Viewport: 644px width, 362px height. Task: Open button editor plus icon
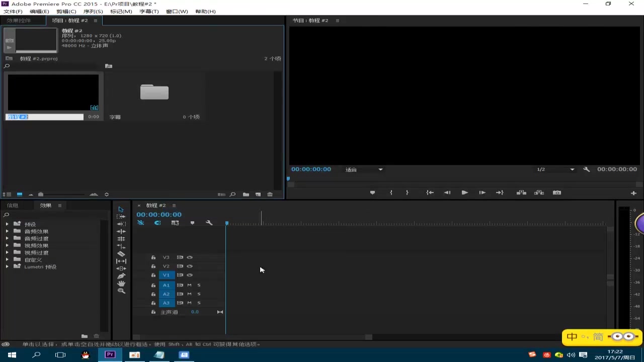click(x=633, y=193)
